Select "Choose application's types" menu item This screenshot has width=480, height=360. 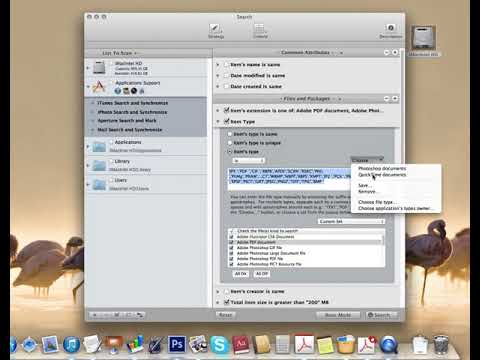tap(395, 208)
